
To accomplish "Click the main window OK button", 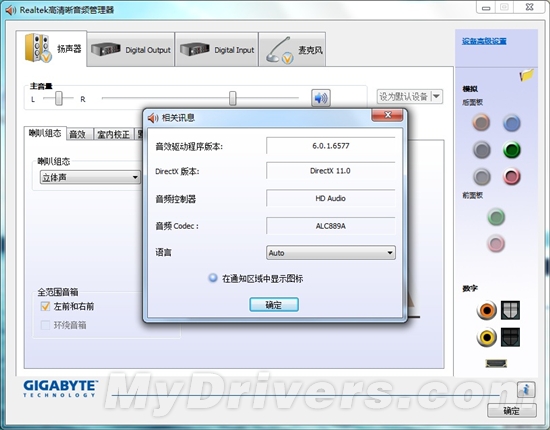I will point(511,410).
